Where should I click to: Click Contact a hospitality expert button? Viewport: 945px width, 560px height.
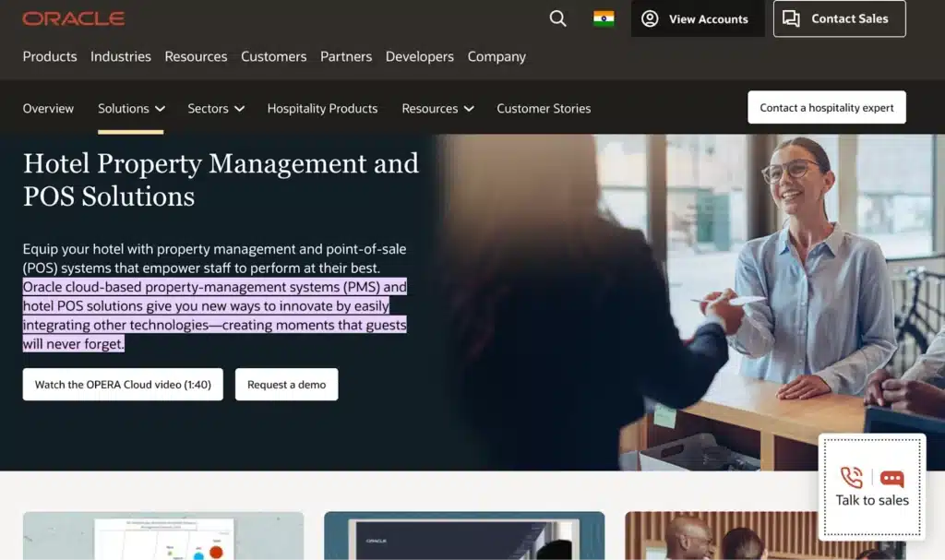pos(826,107)
